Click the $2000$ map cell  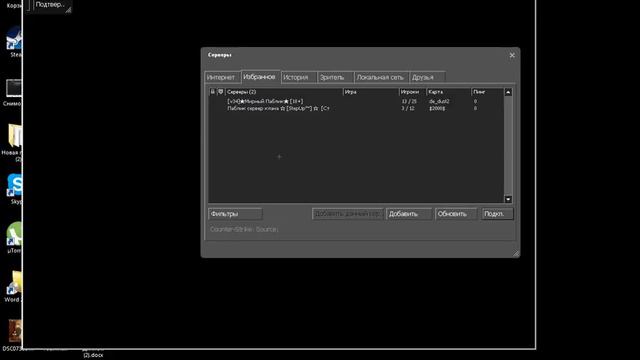click(x=437, y=109)
